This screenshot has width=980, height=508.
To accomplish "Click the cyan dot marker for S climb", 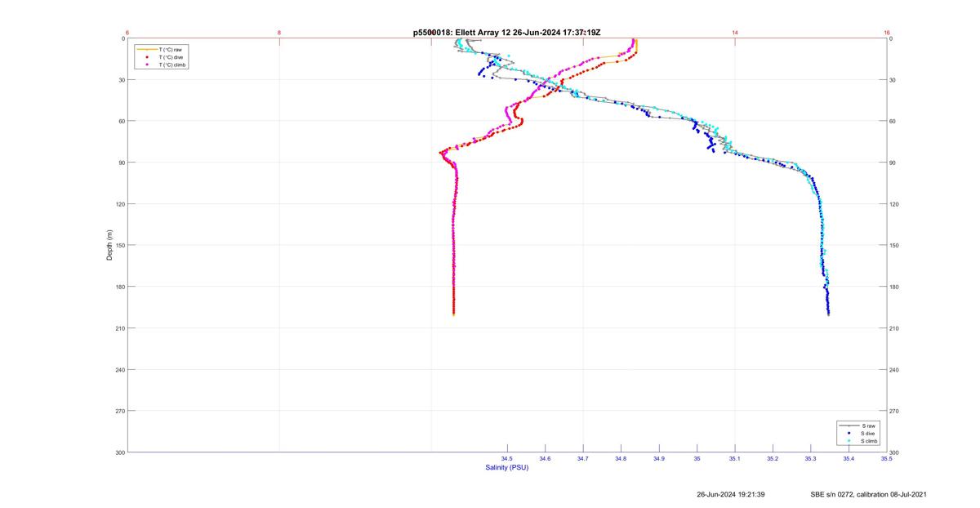I will click(849, 441).
